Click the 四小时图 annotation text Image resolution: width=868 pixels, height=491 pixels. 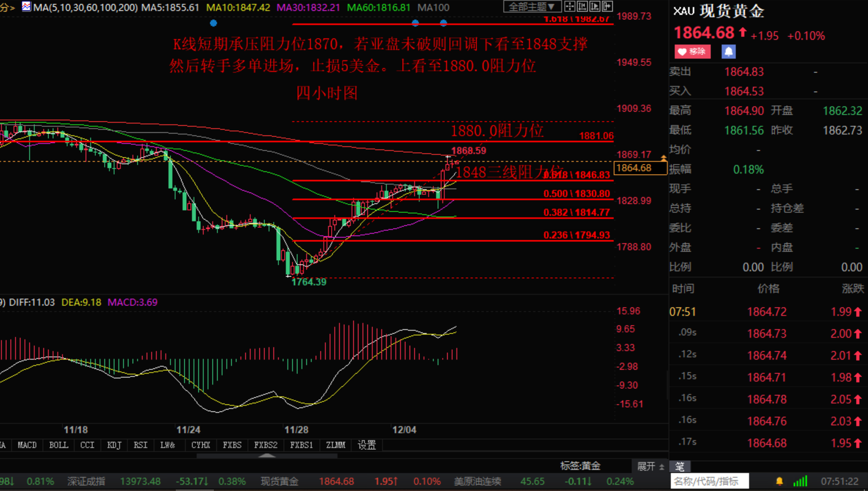[x=327, y=93]
